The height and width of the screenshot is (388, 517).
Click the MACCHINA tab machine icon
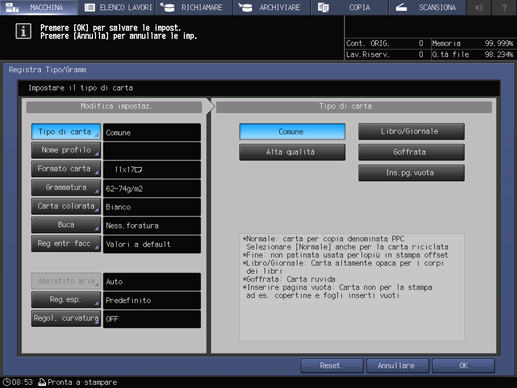click(x=12, y=7)
